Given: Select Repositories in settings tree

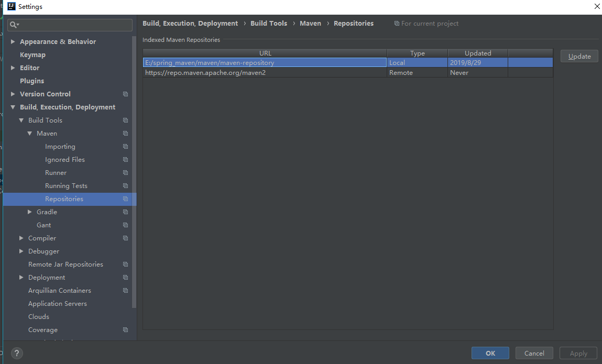Looking at the screenshot, I should click(x=64, y=199).
